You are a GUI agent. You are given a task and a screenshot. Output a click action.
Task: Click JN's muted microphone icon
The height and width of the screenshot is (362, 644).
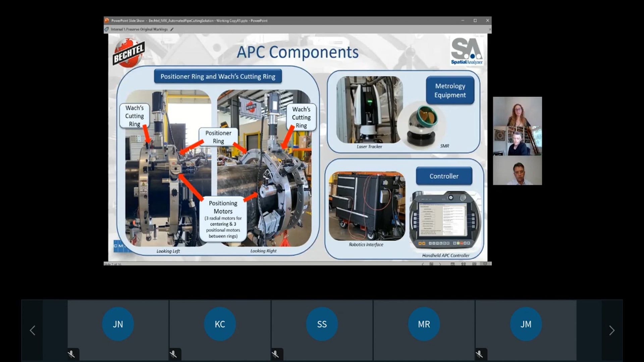[x=71, y=354]
